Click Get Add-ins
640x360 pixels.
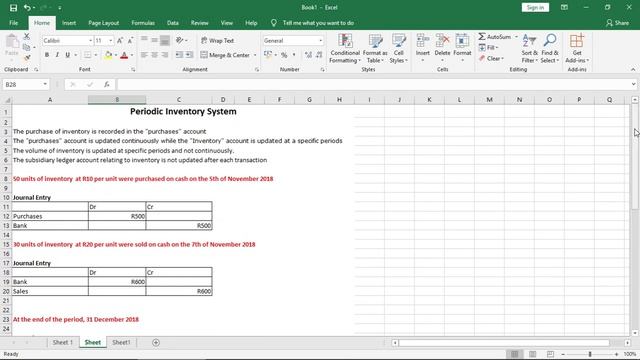577,49
